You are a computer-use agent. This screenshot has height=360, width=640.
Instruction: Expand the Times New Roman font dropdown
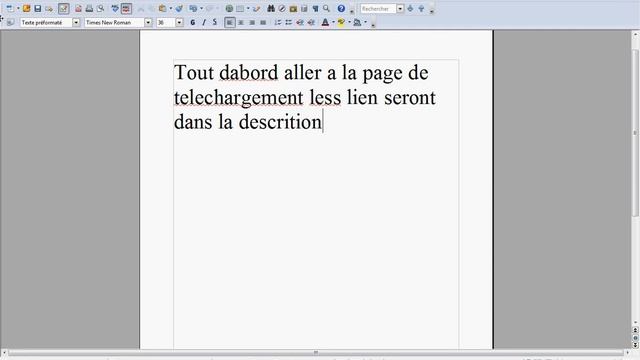click(x=148, y=22)
